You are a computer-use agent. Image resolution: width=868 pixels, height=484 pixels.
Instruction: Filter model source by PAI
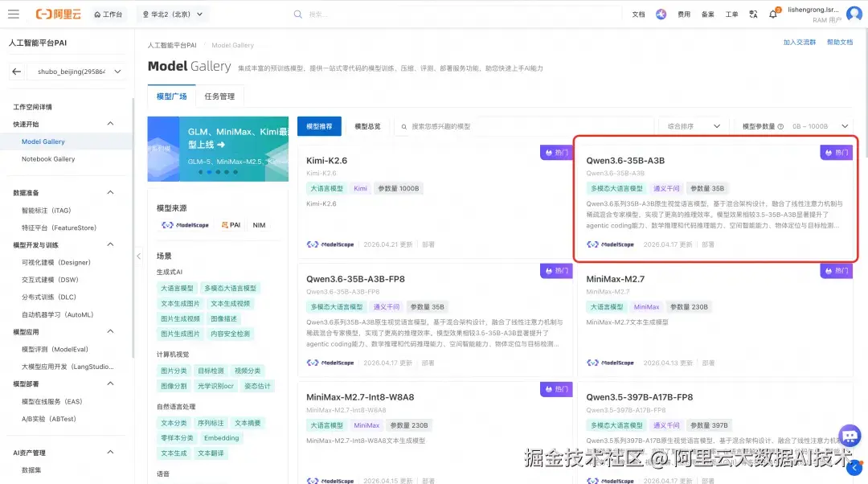pyautogui.click(x=231, y=225)
